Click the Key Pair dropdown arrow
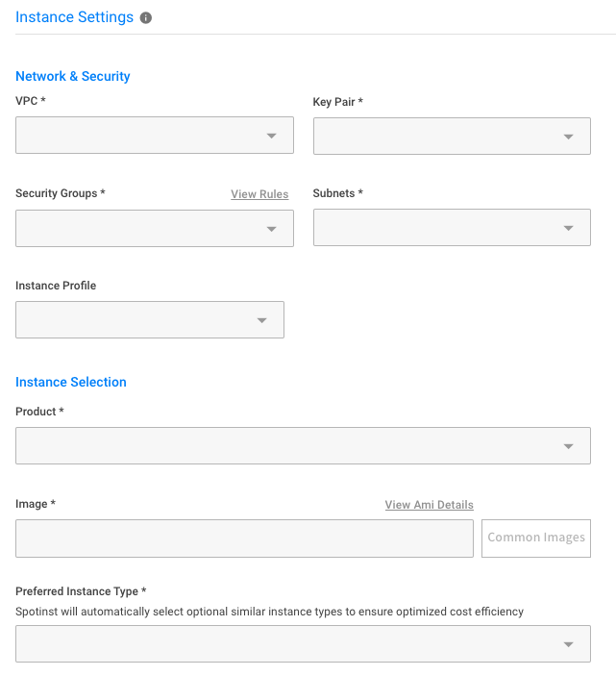 (x=569, y=138)
